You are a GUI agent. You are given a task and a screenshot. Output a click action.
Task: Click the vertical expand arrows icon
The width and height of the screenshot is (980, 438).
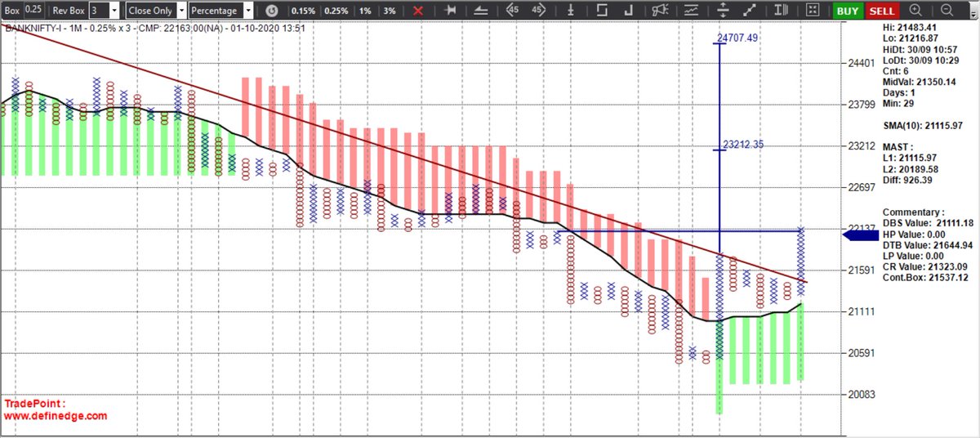723,11
